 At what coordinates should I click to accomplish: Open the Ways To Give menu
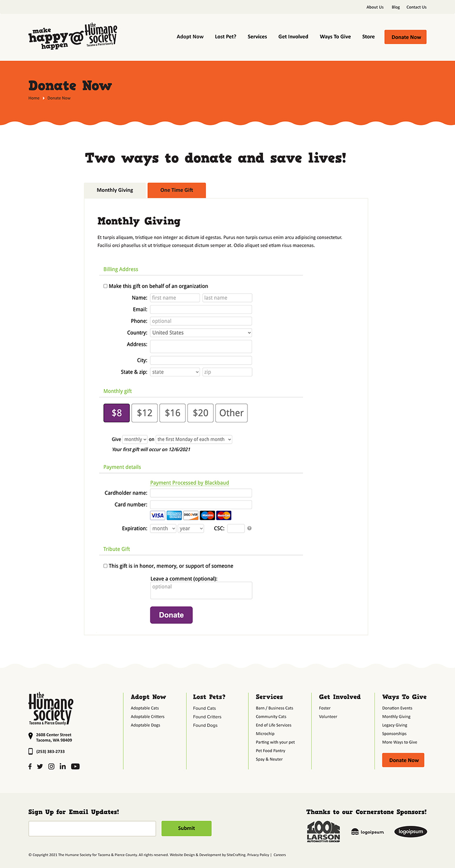335,36
